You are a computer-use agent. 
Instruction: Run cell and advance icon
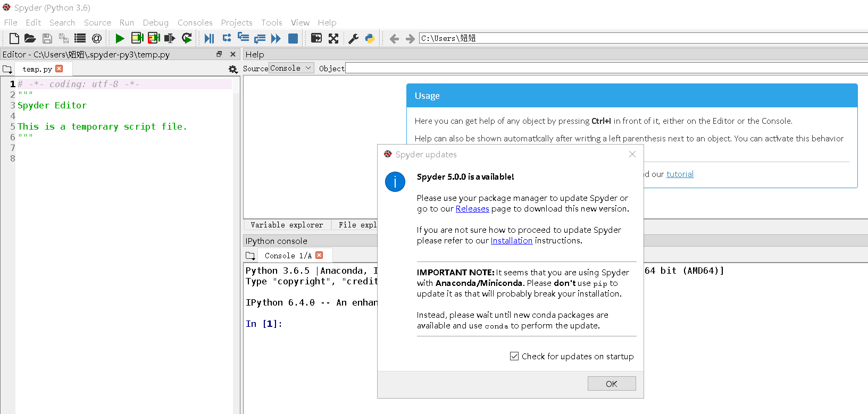(154, 38)
